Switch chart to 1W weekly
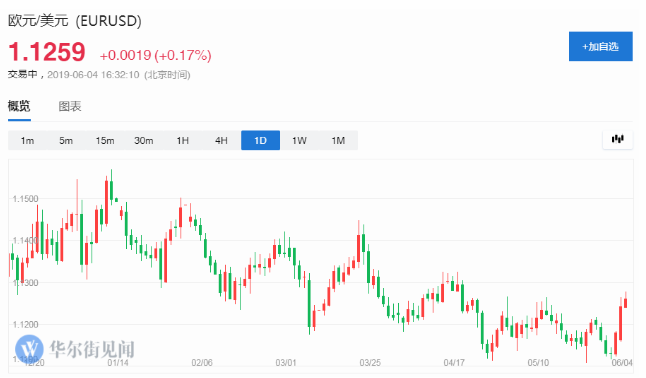Screen dimensions: 646x378 click(x=299, y=141)
